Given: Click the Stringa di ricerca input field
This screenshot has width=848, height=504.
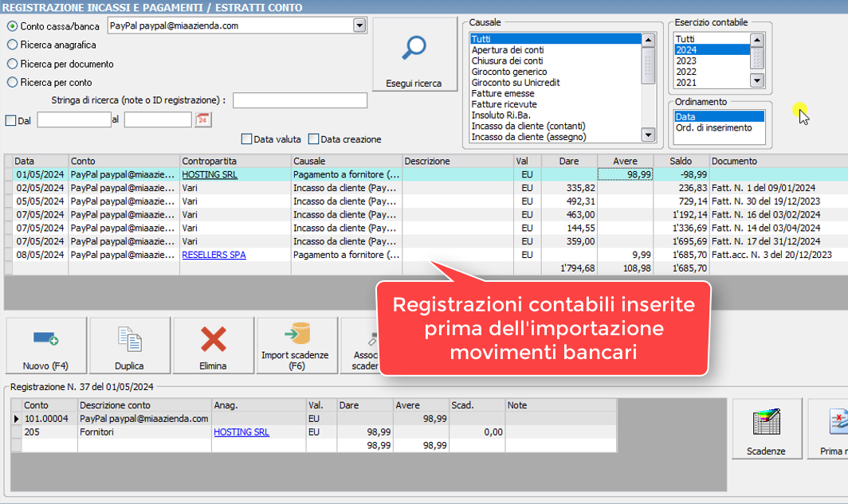Looking at the screenshot, I should pos(300,100).
